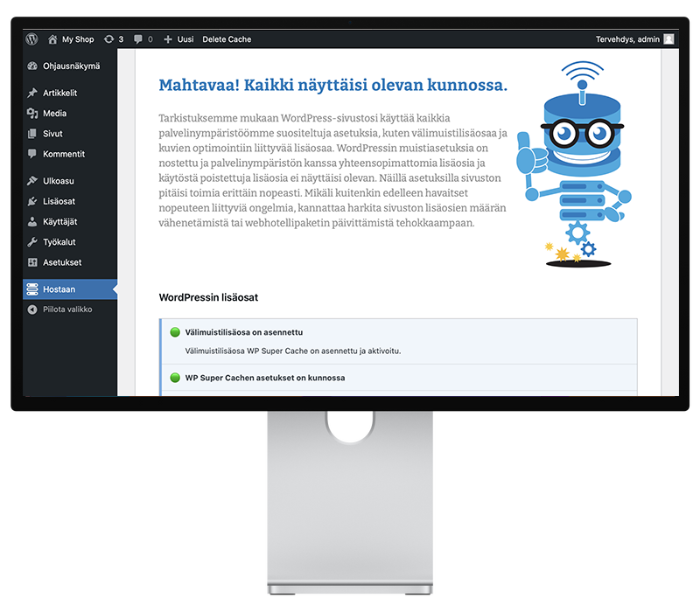Open Lisäosat plugins menu

59,201
